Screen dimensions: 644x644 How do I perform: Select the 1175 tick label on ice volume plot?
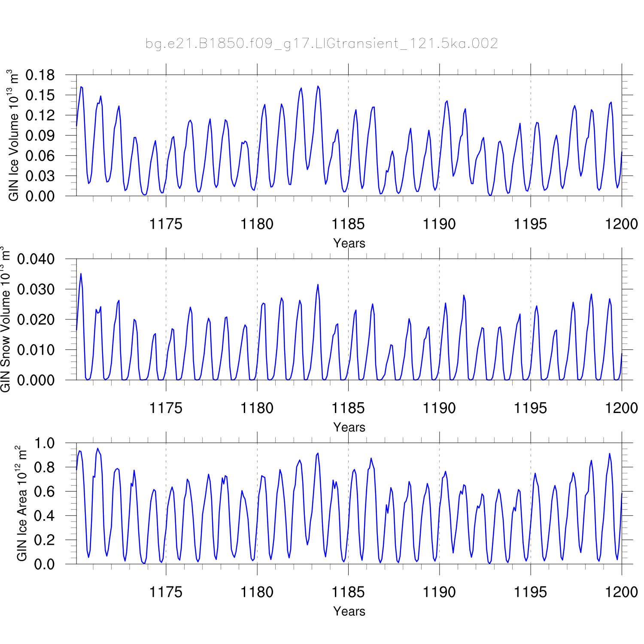click(166, 224)
